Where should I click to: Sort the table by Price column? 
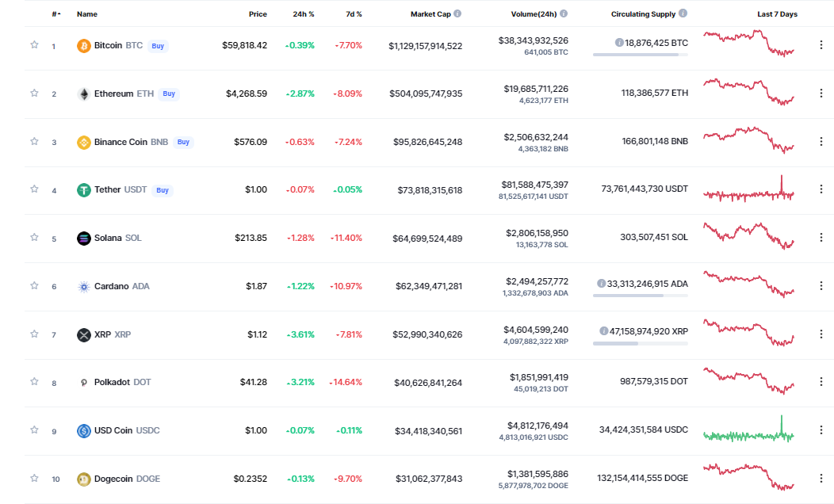258,14
